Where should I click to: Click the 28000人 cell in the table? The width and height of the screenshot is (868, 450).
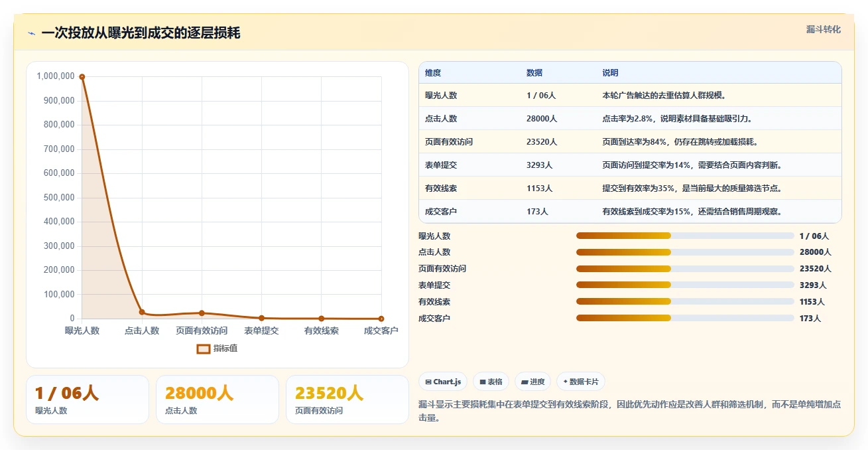coord(542,119)
